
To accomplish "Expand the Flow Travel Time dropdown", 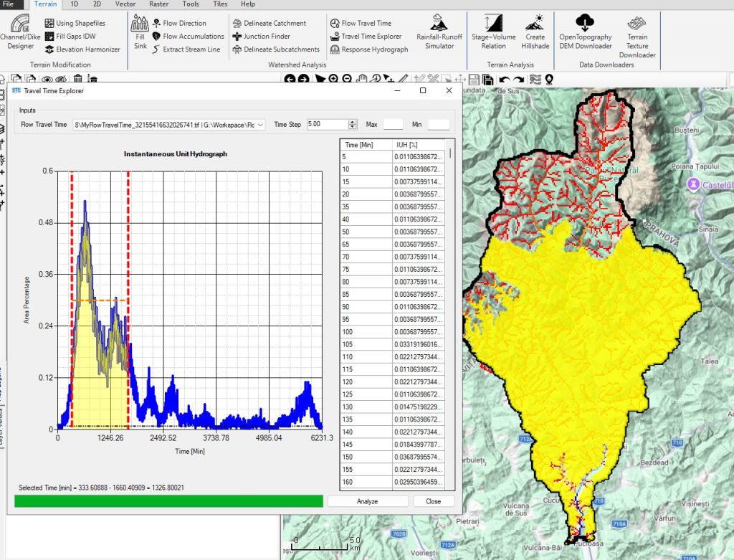I will 259,125.
